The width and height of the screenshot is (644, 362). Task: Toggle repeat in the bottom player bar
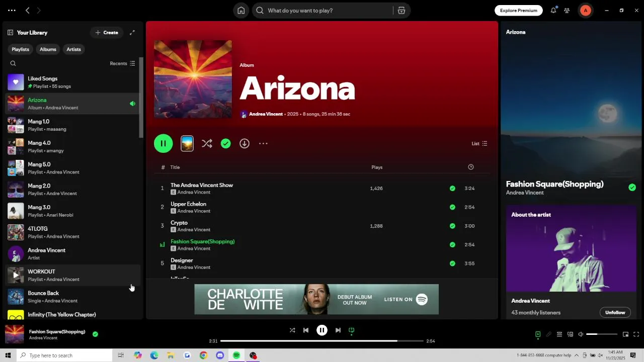[x=352, y=330]
